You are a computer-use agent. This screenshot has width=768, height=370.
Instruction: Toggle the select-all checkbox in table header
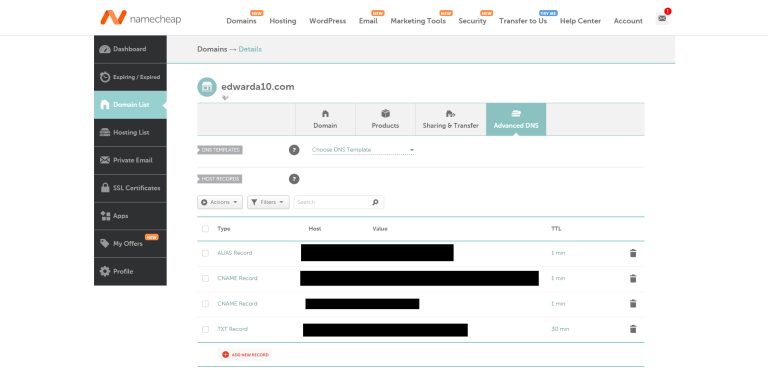tap(205, 229)
